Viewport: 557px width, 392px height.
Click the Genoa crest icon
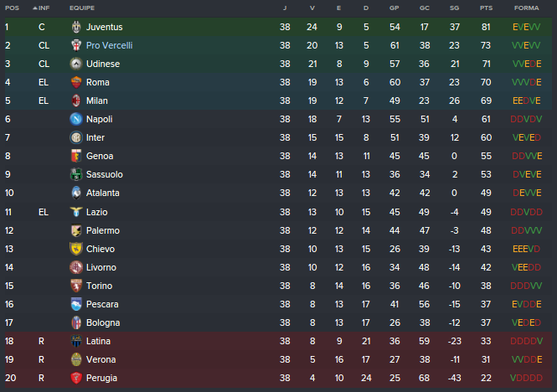click(75, 156)
